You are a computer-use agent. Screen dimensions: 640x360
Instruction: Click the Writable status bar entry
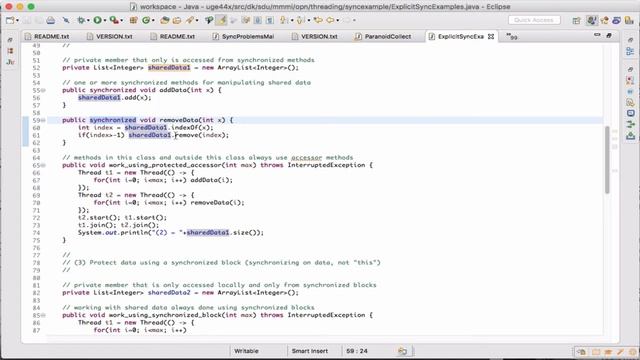point(246,351)
